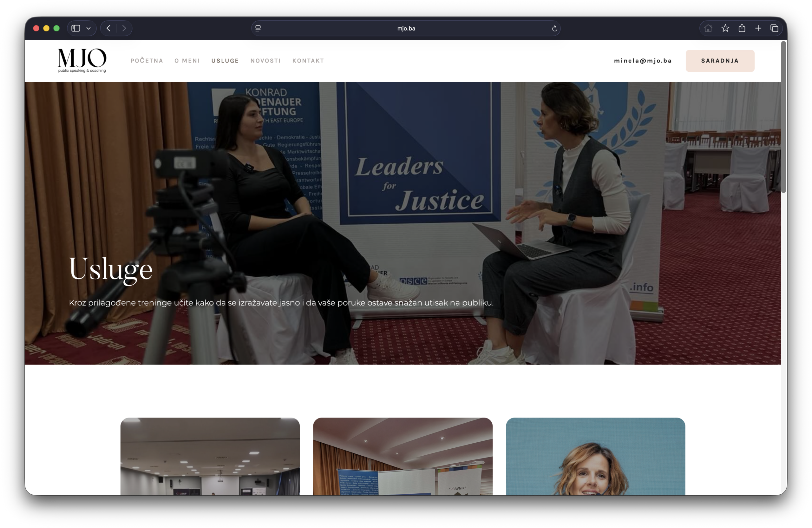Open the page reader menu icon
Screen dimensions: 812x528
(x=258, y=28)
